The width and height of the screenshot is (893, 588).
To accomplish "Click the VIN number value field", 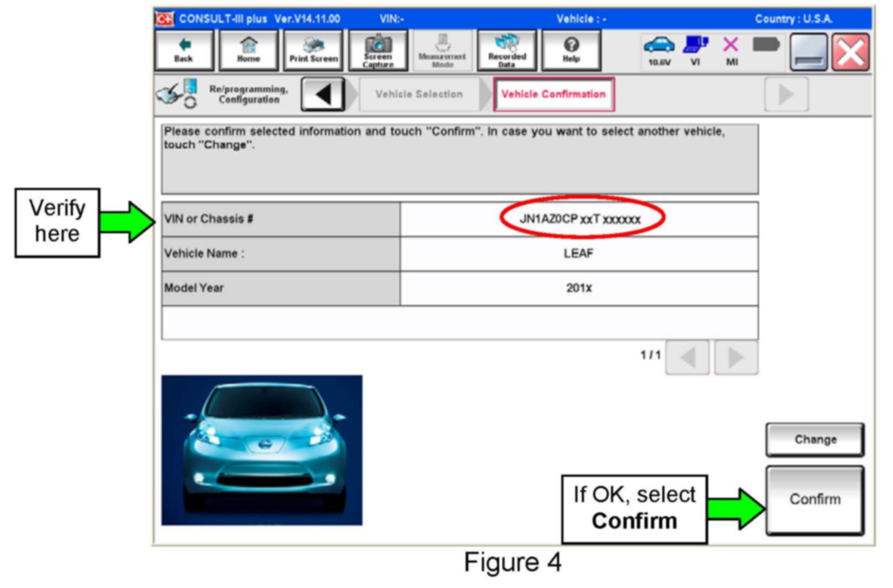I will pos(580,219).
